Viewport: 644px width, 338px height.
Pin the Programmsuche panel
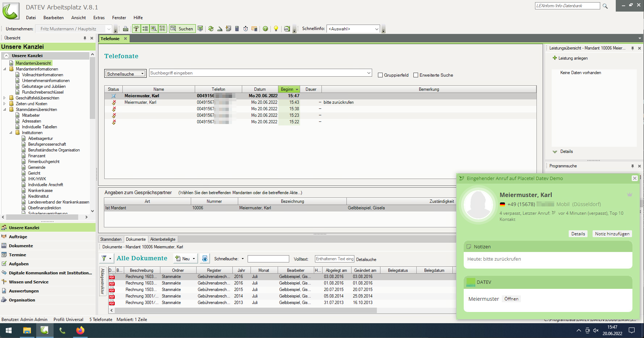(632, 166)
